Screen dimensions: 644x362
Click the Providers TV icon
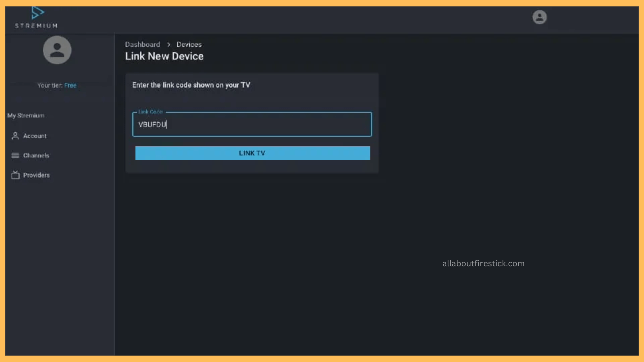click(x=15, y=175)
